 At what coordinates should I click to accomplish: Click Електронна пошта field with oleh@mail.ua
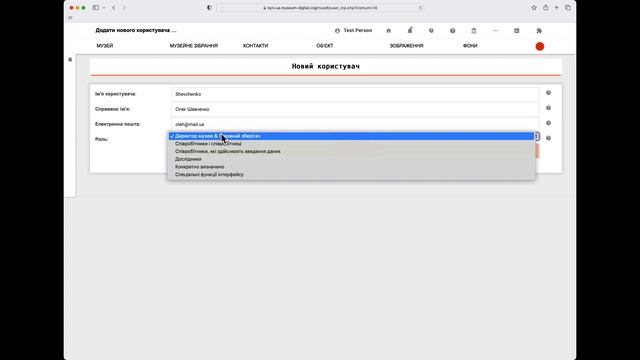[x=355, y=124]
